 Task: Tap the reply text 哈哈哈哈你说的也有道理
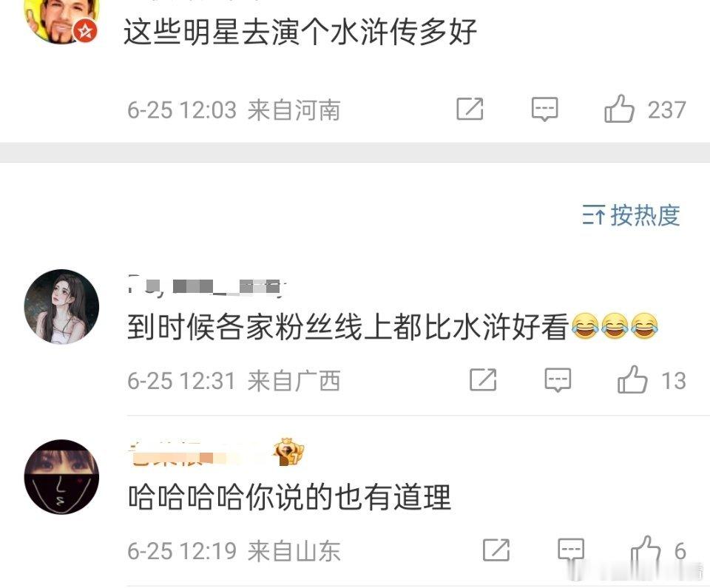click(x=290, y=497)
